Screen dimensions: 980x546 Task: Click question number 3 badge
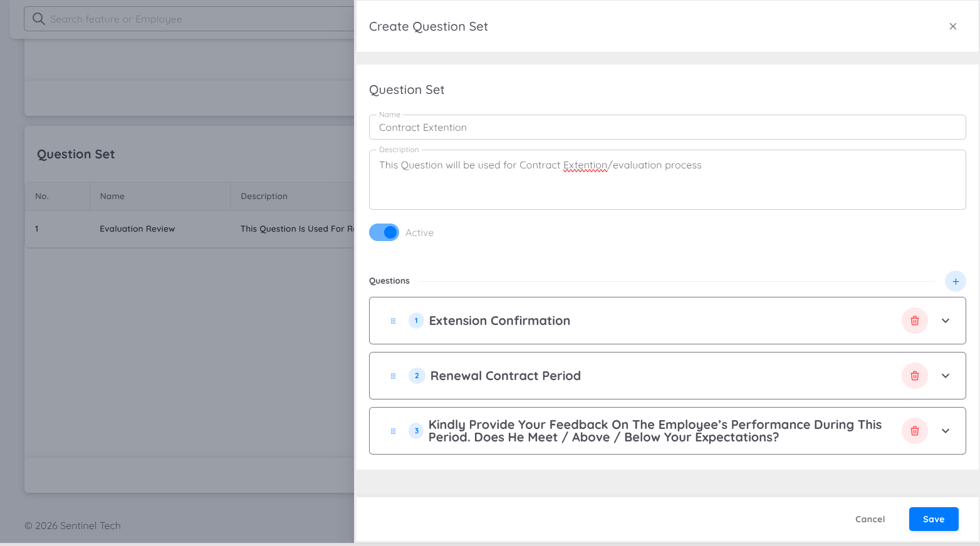(x=416, y=431)
